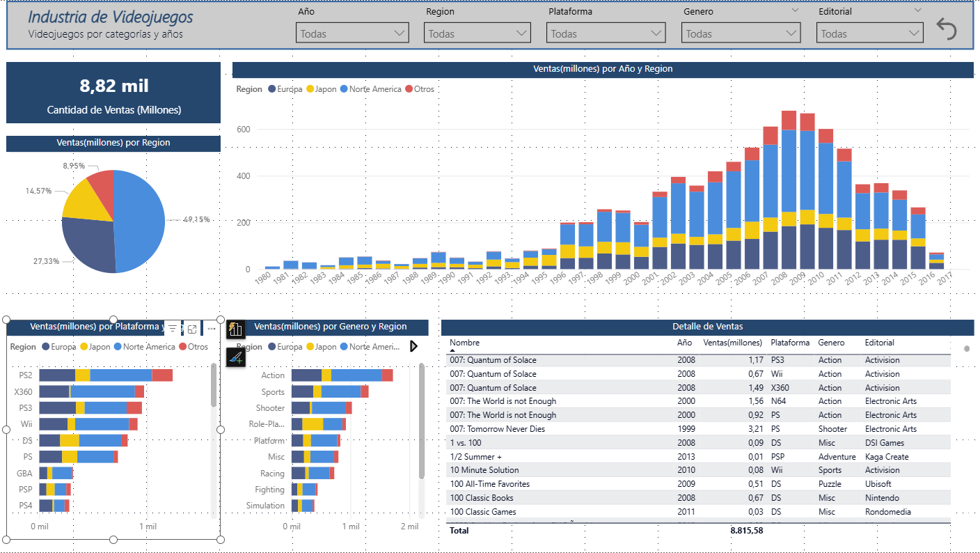Click the small chevron beside the Genero slicer title

[795, 10]
